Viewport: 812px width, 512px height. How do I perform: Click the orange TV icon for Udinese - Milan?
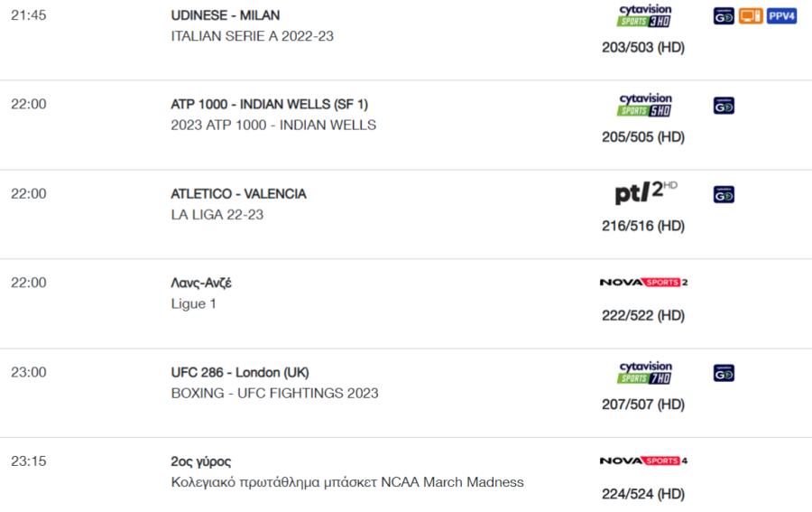(751, 16)
